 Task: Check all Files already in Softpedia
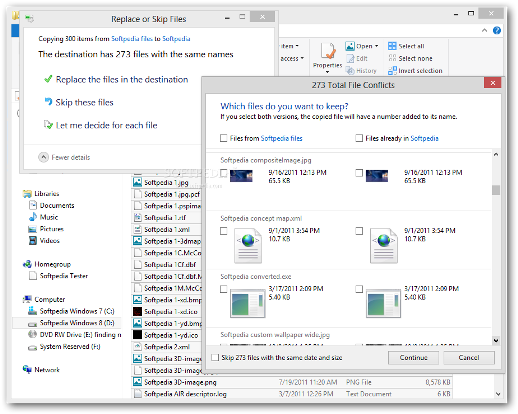click(359, 138)
